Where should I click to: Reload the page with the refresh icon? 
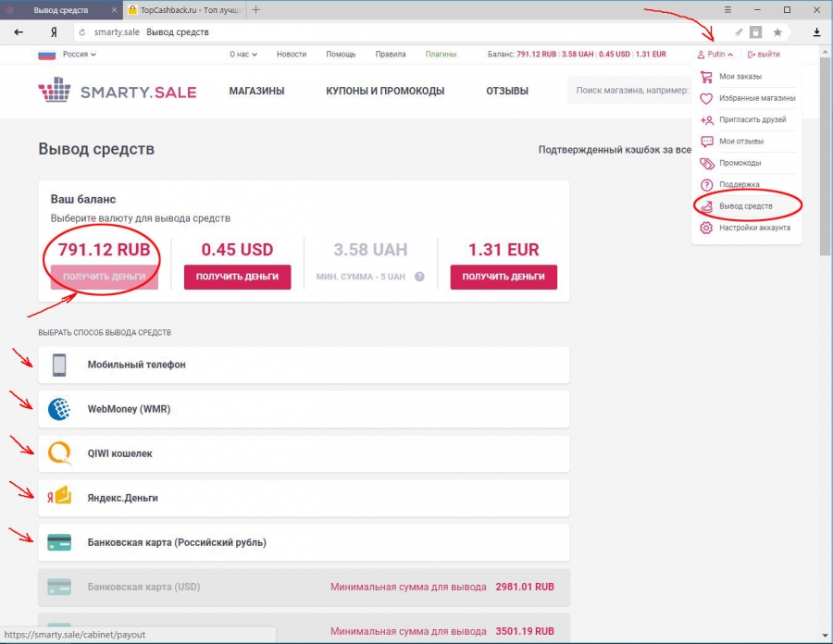[x=82, y=32]
